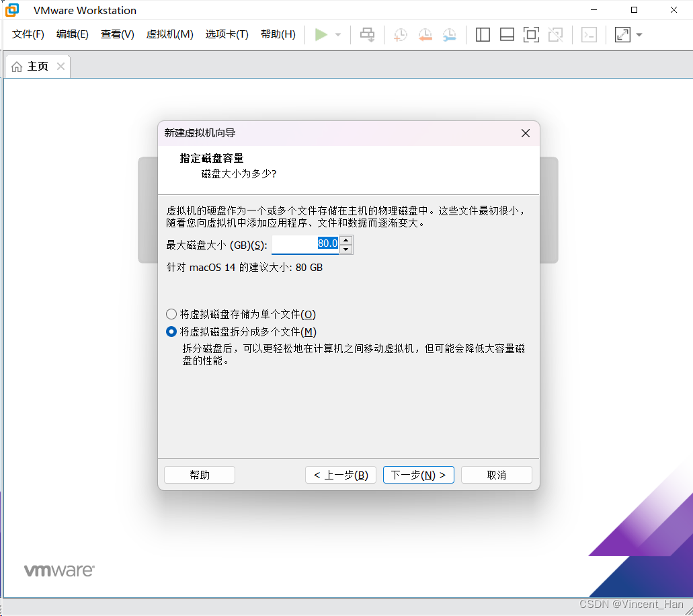Viewport: 693px width, 616px height.
Task: Close the 新建虚拟机向导 dialog
Action: 526,133
